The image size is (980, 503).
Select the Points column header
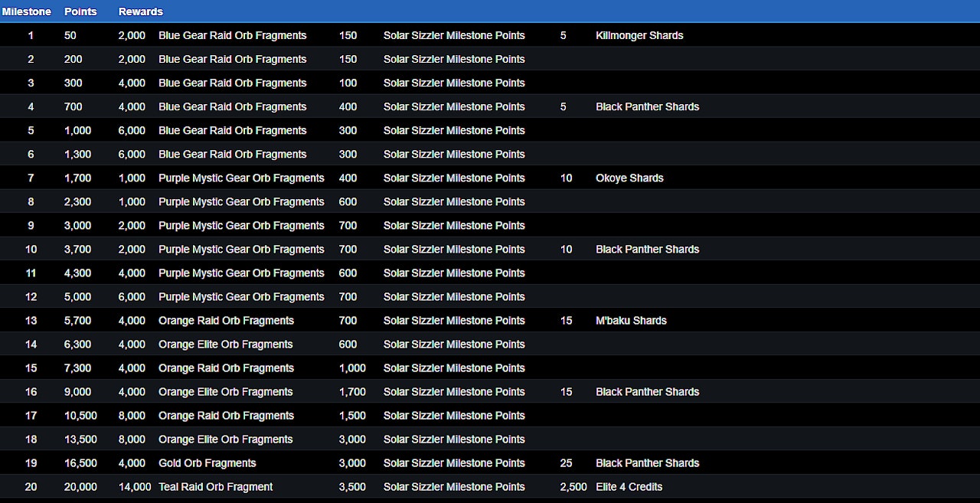click(80, 11)
